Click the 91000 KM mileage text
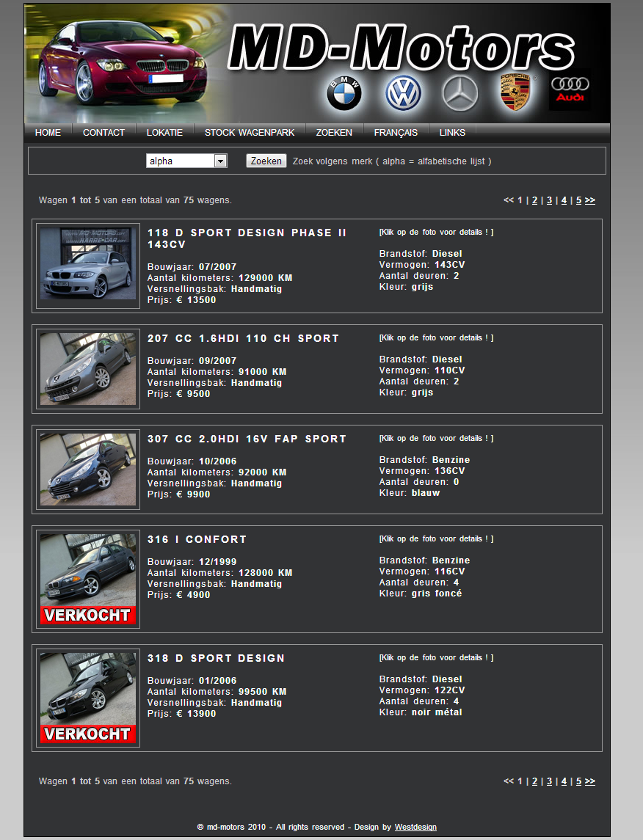Screen dimensions: 643x840 point(263,372)
